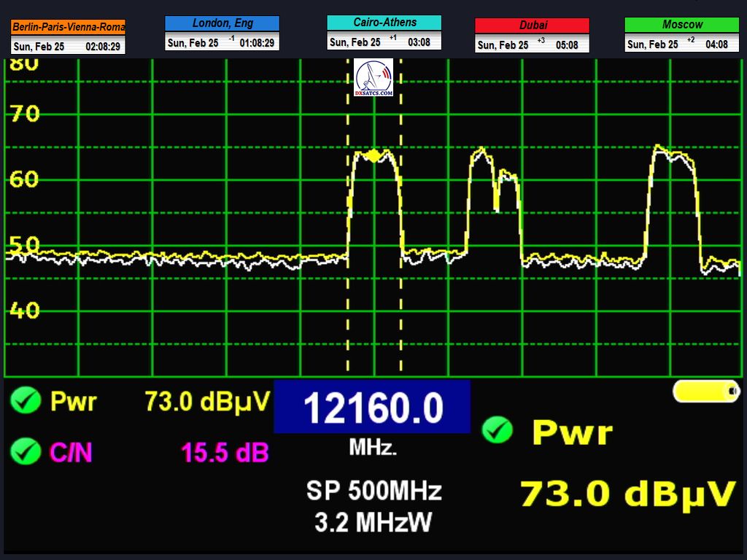Click the 12160.0 frequency field
The image size is (747, 560).
(372, 407)
